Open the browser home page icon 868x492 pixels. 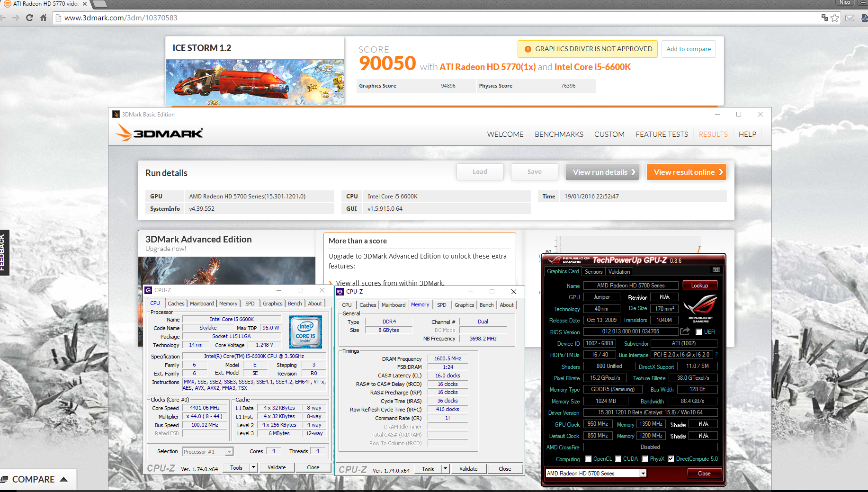(43, 18)
